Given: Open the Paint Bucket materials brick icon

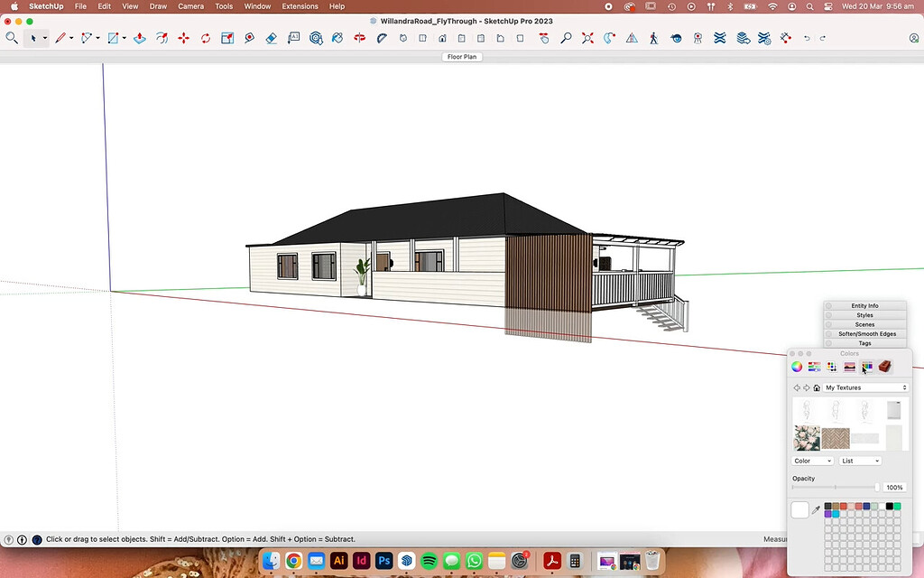Looking at the screenshot, I should (x=884, y=366).
